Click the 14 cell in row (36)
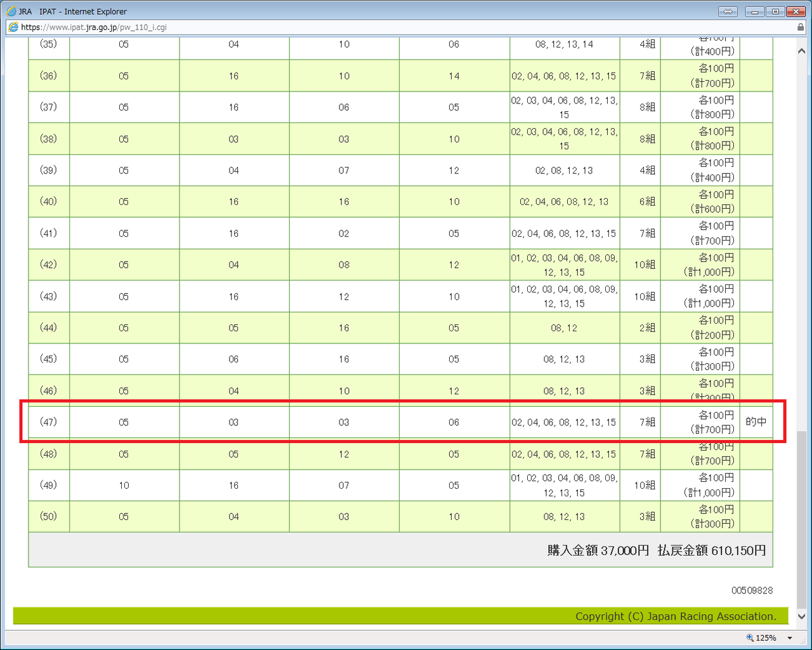The width and height of the screenshot is (812, 650). (x=454, y=76)
